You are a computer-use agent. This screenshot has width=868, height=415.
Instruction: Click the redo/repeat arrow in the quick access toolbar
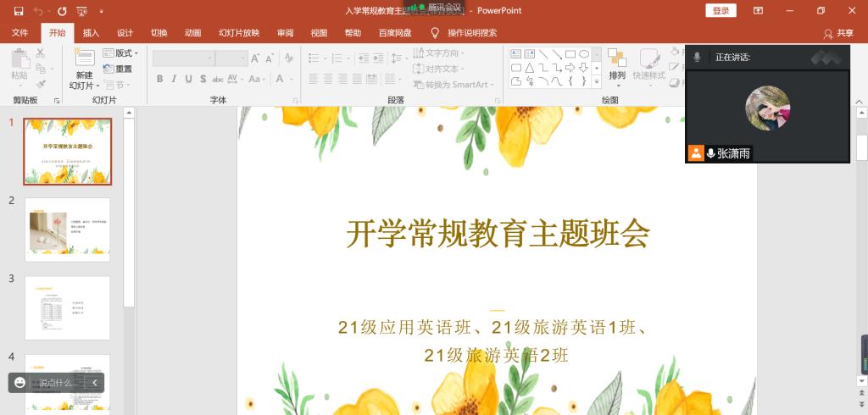click(62, 10)
